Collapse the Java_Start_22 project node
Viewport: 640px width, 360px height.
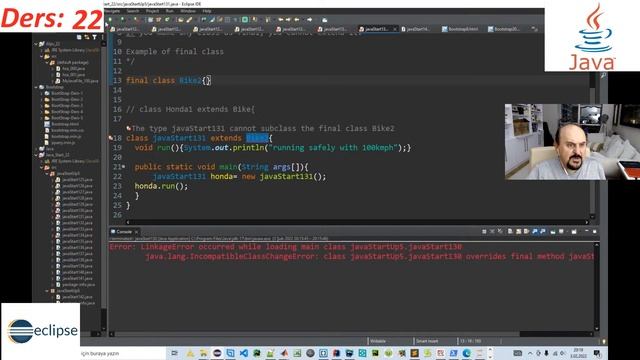tap(36, 155)
